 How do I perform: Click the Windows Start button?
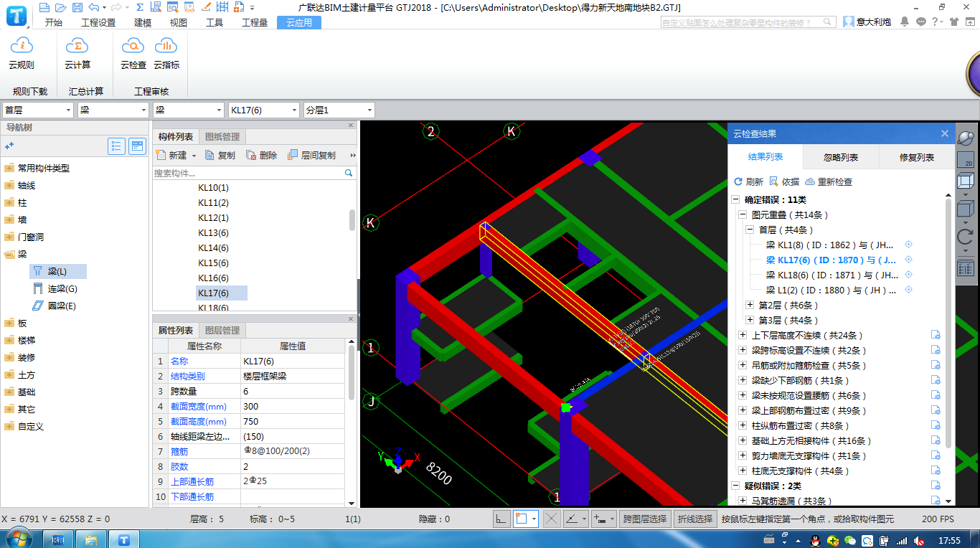[18, 539]
